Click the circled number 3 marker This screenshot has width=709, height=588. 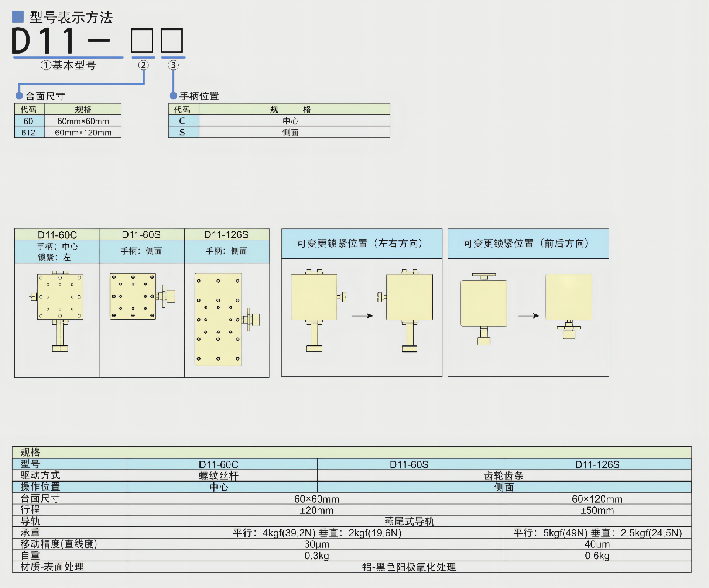173,65
